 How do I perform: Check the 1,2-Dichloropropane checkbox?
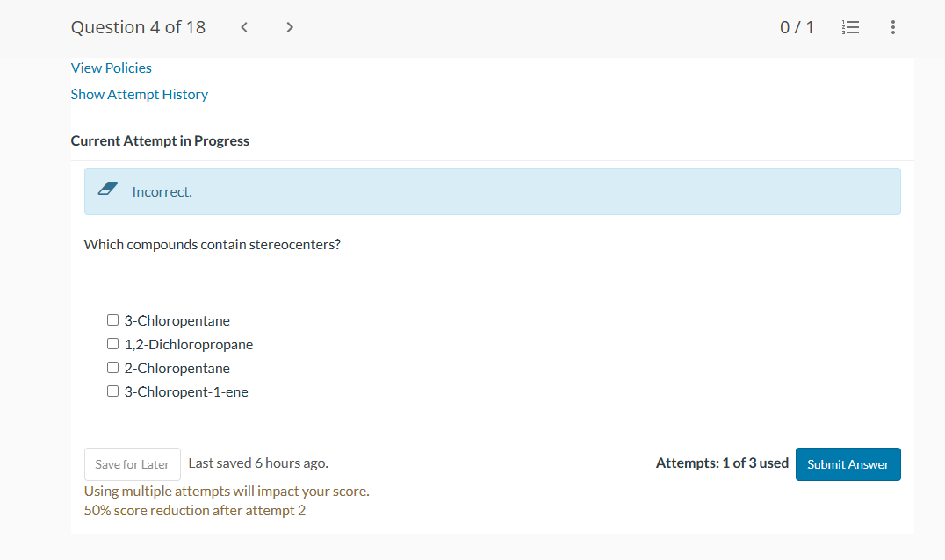point(112,344)
